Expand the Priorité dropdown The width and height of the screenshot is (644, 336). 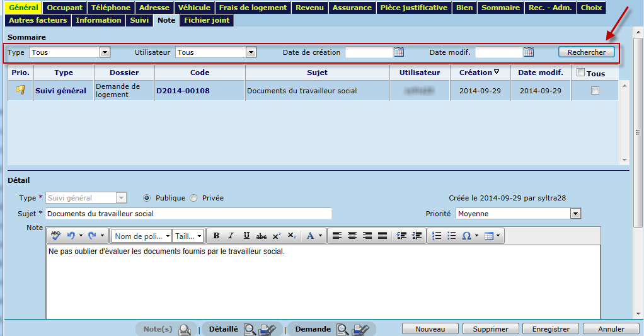[575, 214]
